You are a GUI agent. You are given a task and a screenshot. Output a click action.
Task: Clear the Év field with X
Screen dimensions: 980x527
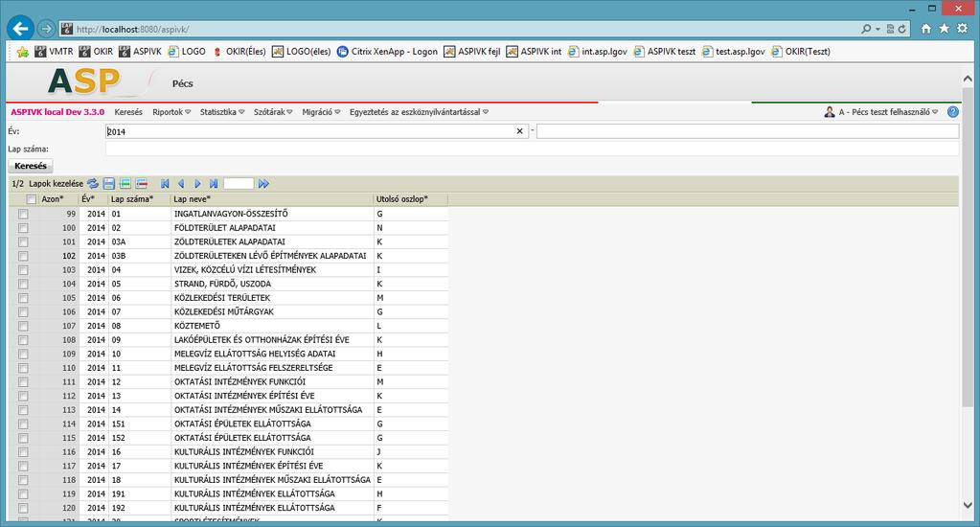click(519, 131)
